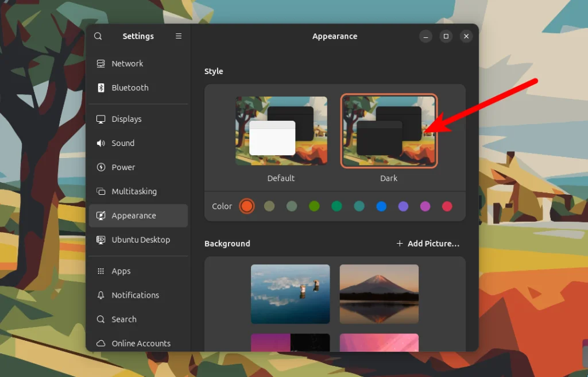The height and width of the screenshot is (377, 588).
Task: Go to Online Accounts settings
Action: tap(141, 343)
